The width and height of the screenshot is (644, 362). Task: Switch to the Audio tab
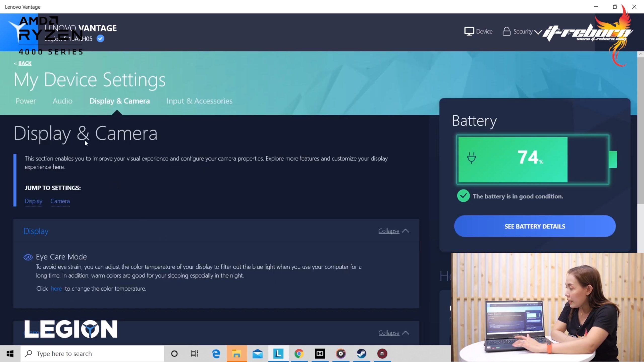[62, 101]
